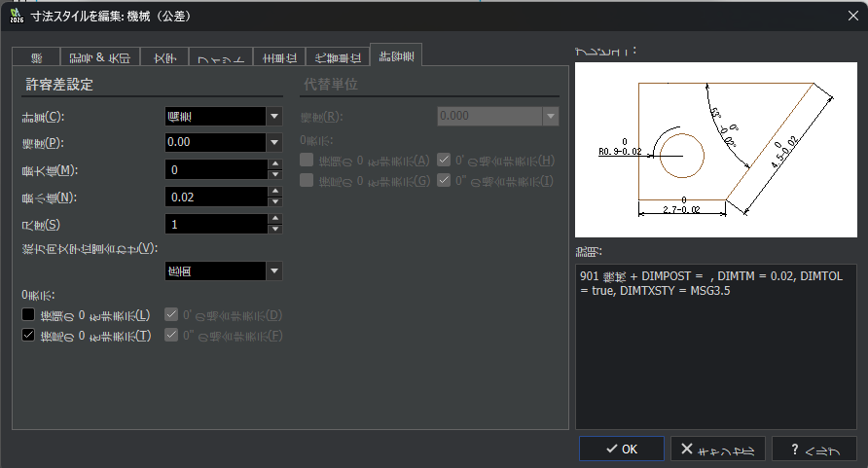Increase the 最大値(M) value with up arrow
The width and height of the screenshot is (868, 468).
point(275,164)
